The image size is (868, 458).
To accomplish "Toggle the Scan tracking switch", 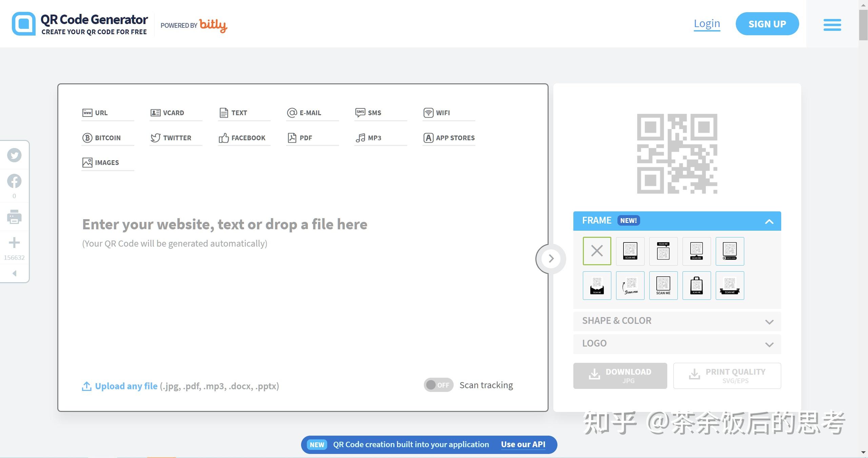I will [438, 385].
